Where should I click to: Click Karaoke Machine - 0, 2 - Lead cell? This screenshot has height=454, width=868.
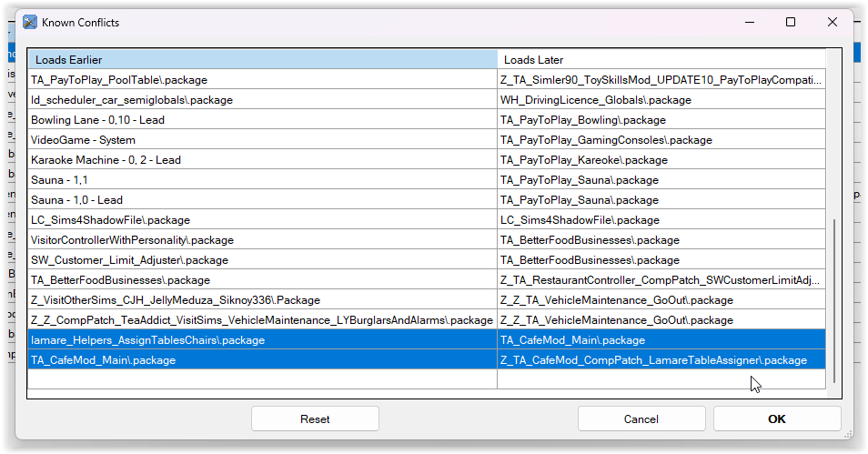click(106, 160)
